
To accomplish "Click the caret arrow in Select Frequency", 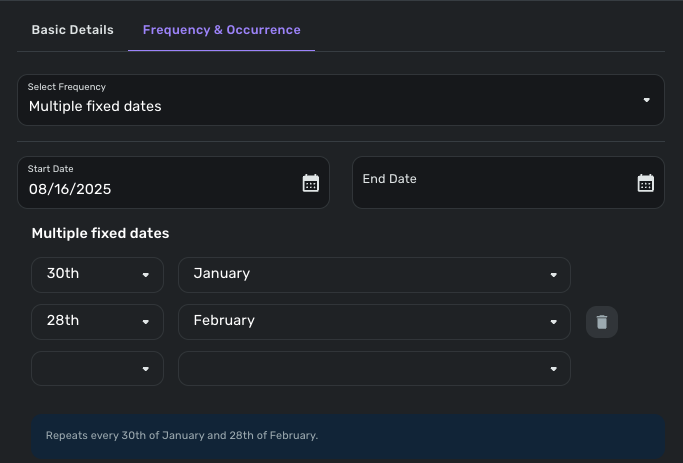I will click(646, 100).
